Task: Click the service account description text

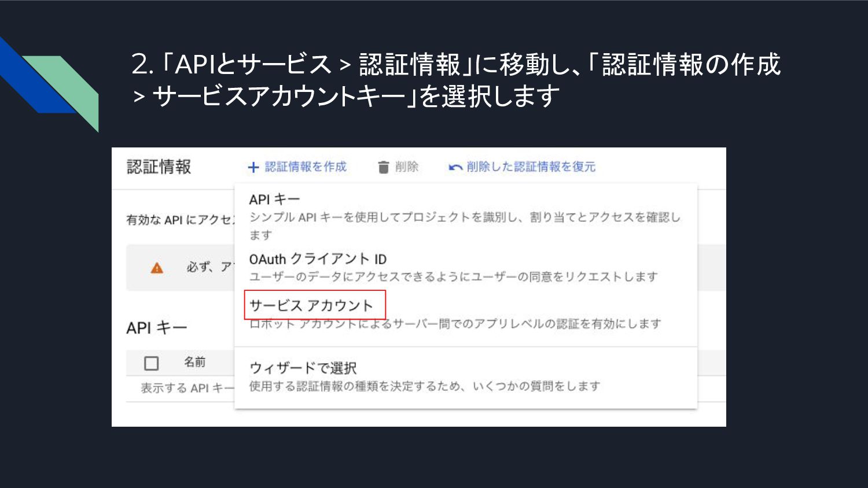Action: tap(455, 324)
